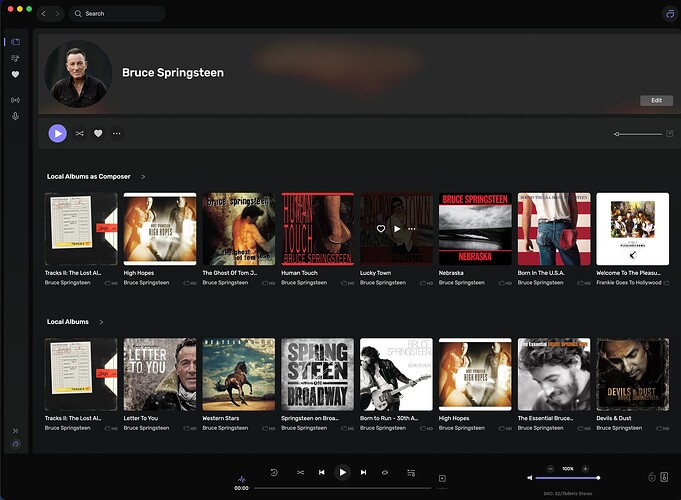
Task: Open the play queue icon
Action: tap(411, 472)
